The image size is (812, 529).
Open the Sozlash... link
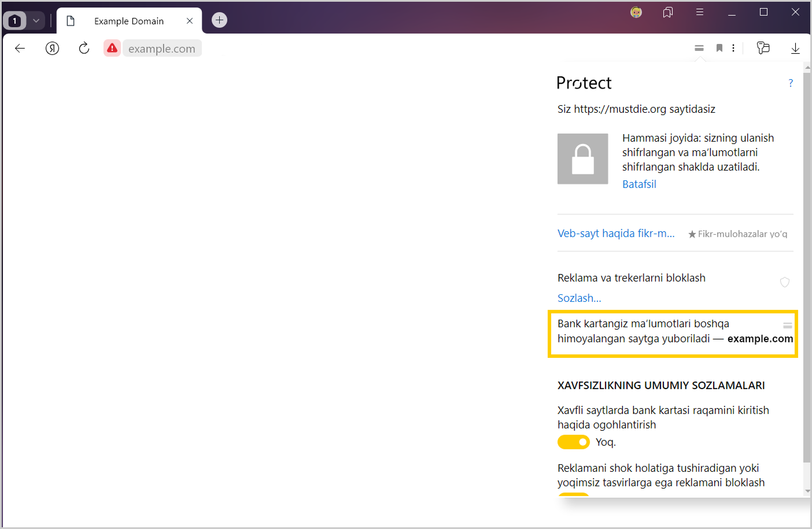(x=579, y=298)
